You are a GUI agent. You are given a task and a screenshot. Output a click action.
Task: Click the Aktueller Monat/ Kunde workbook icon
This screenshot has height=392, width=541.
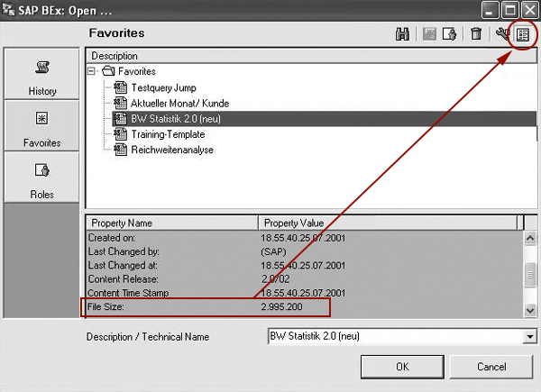click(x=121, y=103)
